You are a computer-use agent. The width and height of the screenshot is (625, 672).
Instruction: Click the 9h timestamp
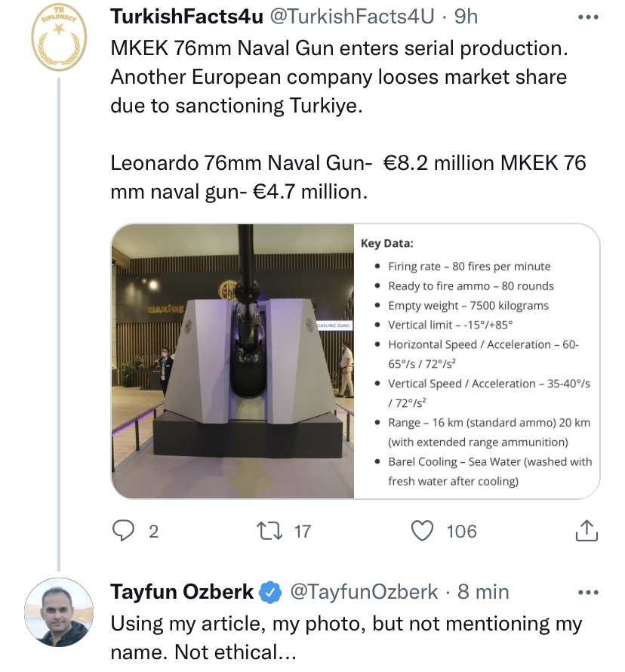click(466, 16)
